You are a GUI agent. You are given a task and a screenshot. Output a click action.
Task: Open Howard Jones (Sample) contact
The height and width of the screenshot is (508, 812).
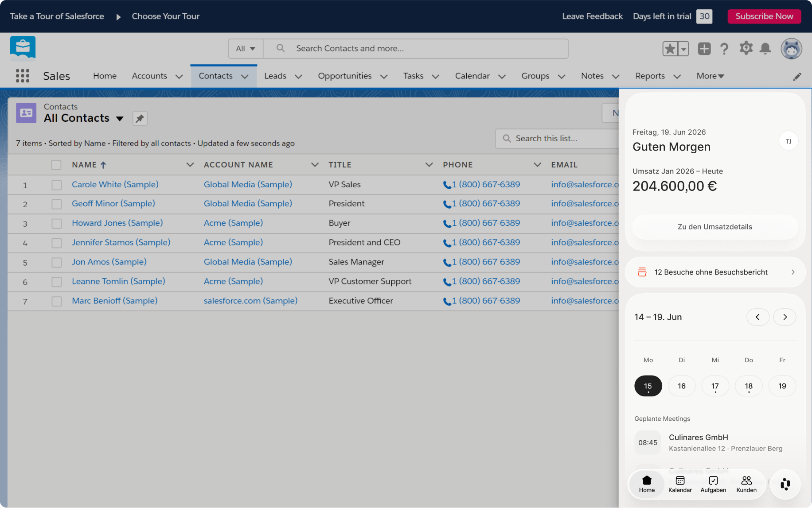tap(117, 223)
